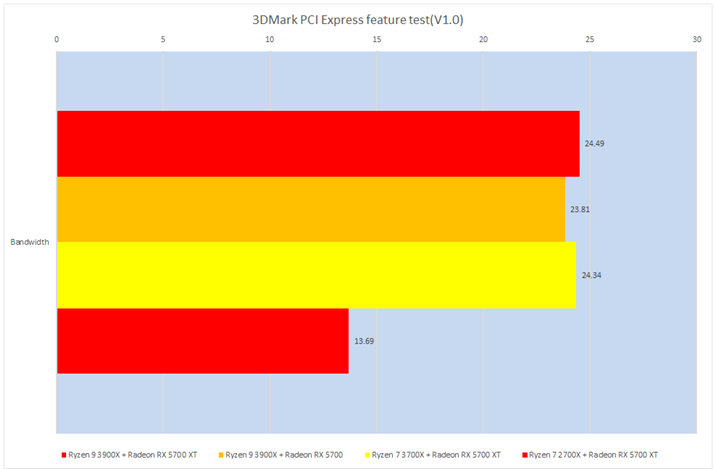Click legend text 'Ryzen 7 3700X + Radeon RX 5700 XT'
This screenshot has height=469, width=715.
click(436, 455)
